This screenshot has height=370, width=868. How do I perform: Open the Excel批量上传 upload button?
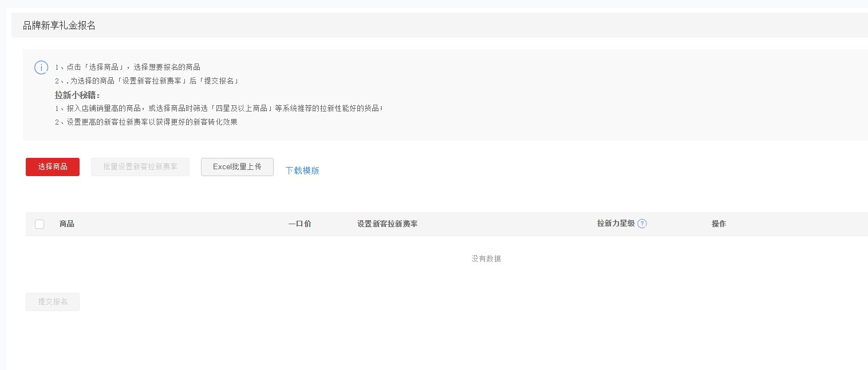coord(237,167)
